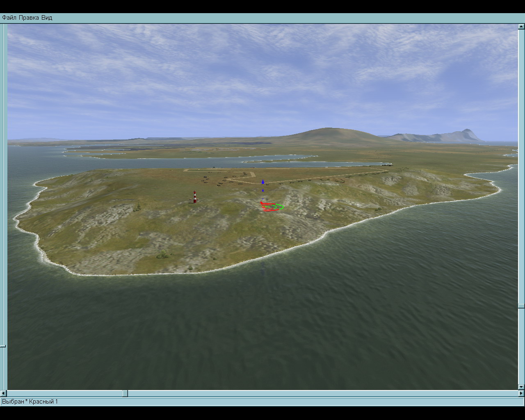Click the right vertical scrollbar thumb
This screenshot has width=525, height=420.
(521, 306)
